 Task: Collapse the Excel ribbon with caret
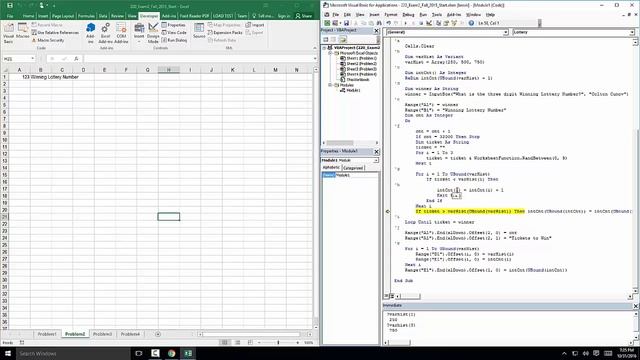pos(314,48)
